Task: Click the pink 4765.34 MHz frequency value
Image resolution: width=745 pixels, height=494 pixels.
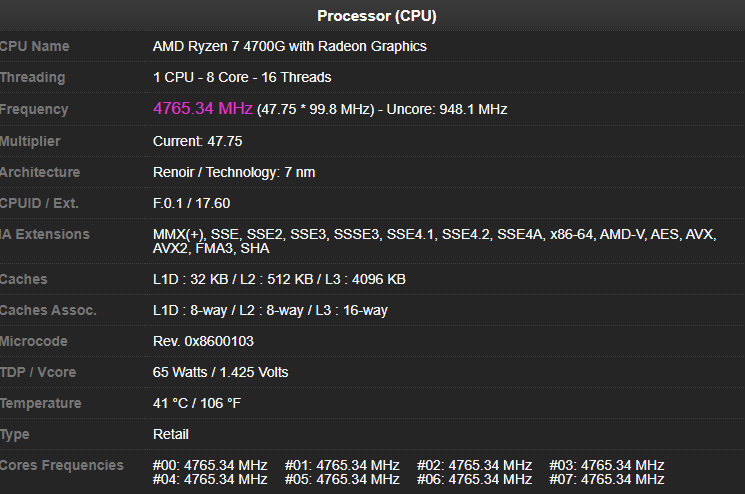Action: point(203,108)
